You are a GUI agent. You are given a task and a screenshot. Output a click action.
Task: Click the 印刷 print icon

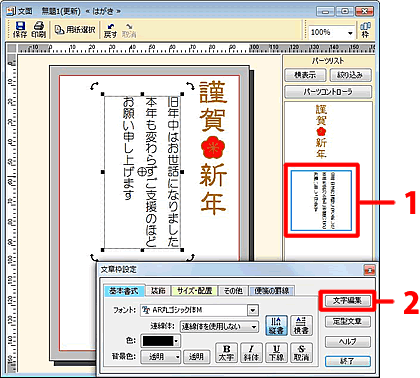39,30
